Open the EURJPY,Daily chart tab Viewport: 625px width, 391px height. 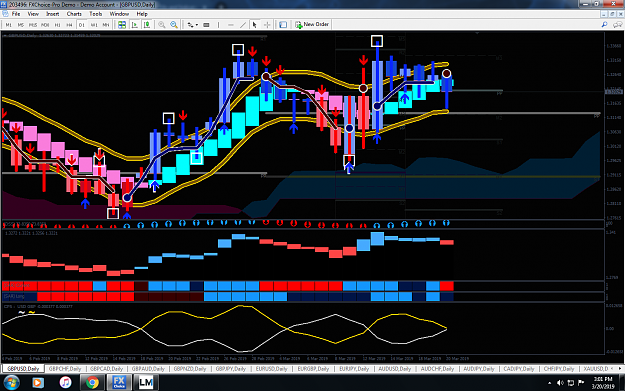[x=354, y=369]
